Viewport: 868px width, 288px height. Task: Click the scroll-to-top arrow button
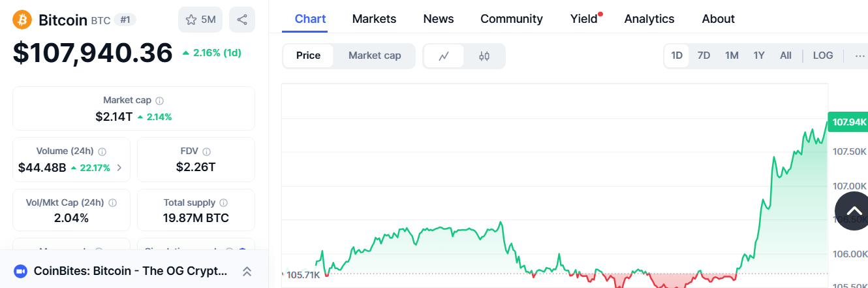coord(854,211)
